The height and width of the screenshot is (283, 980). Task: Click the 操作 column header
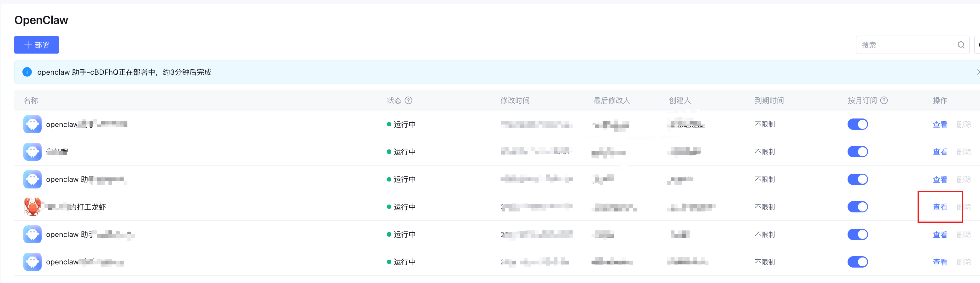(x=940, y=101)
